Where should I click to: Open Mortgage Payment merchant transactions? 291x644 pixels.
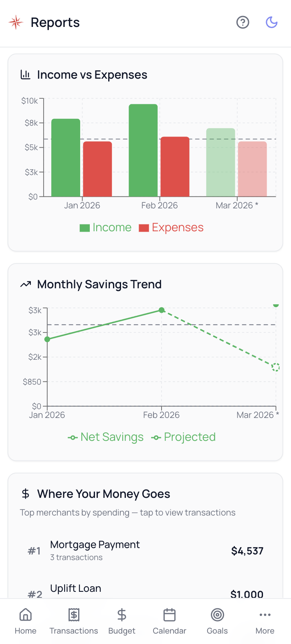145,550
